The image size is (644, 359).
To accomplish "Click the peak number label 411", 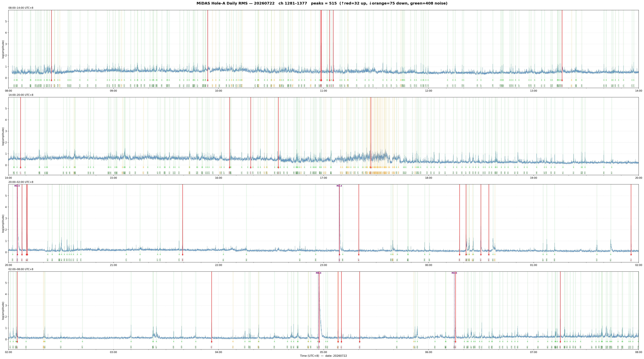I will (611, 260).
